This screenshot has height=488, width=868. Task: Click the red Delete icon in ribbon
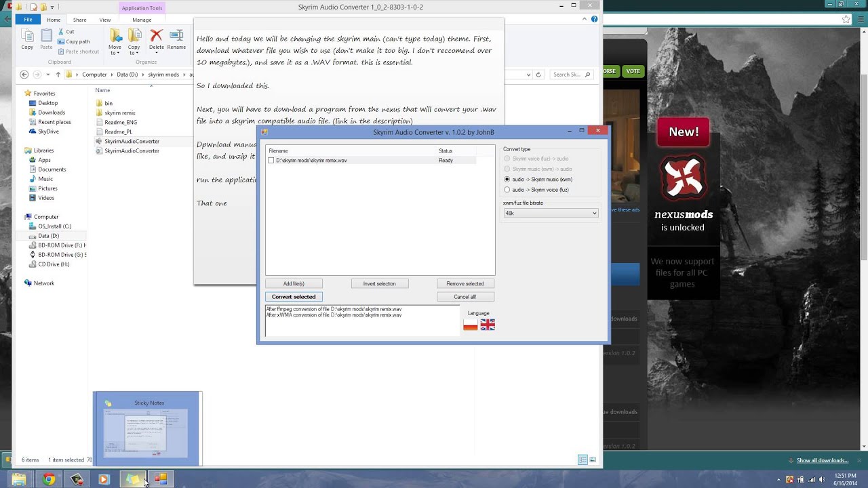click(x=157, y=35)
